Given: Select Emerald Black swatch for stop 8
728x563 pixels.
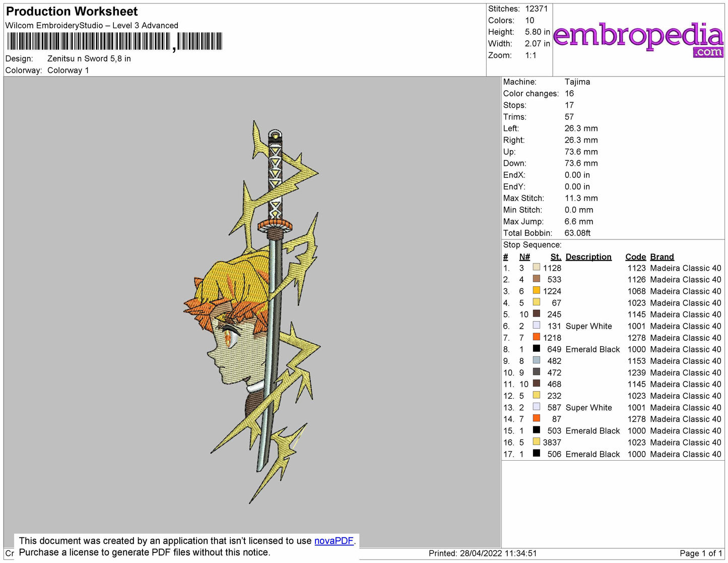Looking at the screenshot, I should click(536, 348).
